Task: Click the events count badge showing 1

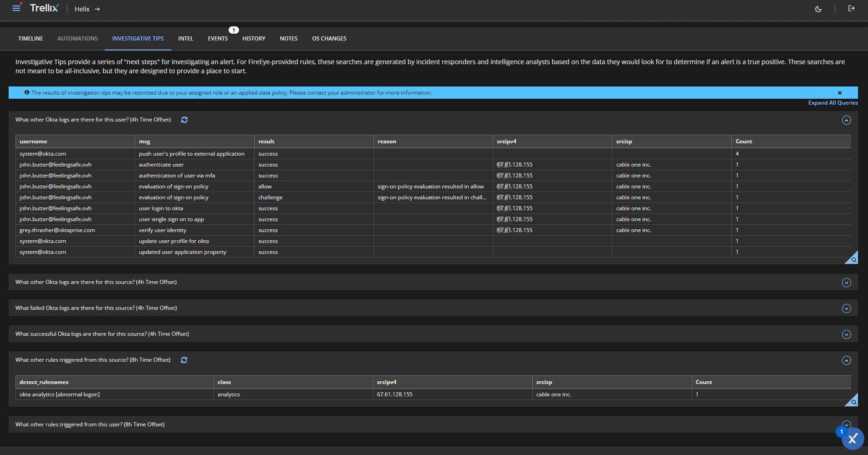Action: pyautogui.click(x=234, y=30)
